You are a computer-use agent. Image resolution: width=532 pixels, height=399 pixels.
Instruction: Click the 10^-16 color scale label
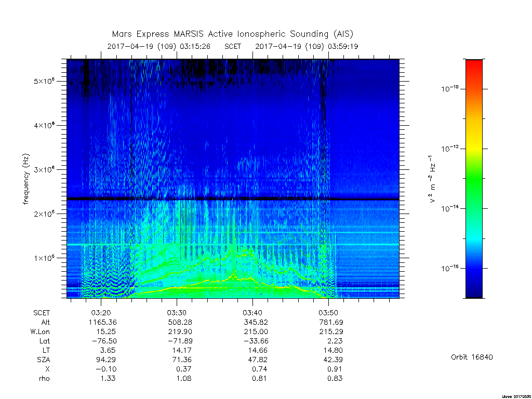click(449, 269)
